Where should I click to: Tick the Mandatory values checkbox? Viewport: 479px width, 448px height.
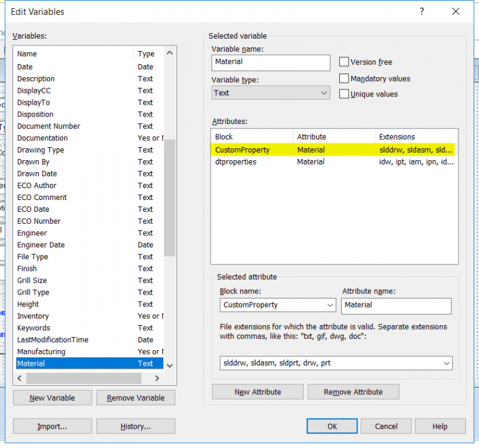[x=344, y=79]
